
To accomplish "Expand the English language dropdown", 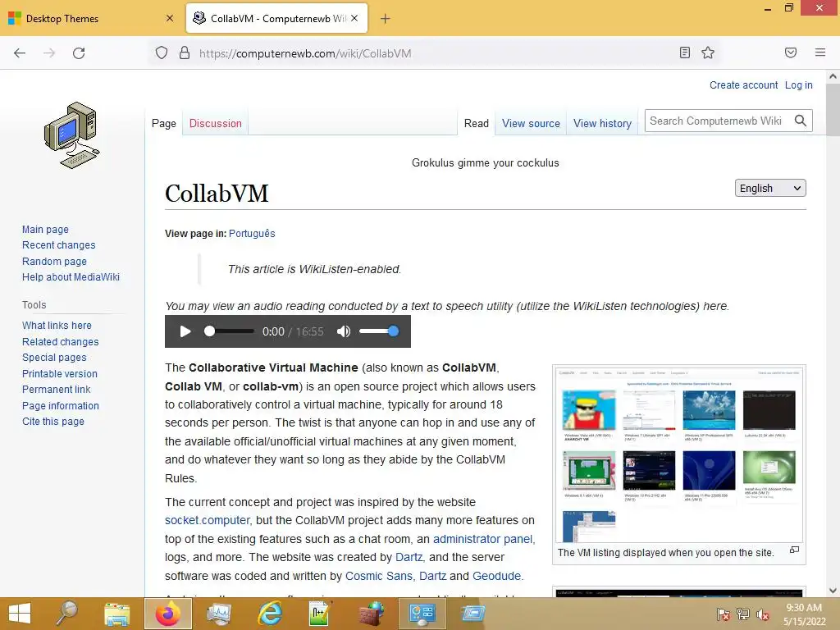I will 769,188.
